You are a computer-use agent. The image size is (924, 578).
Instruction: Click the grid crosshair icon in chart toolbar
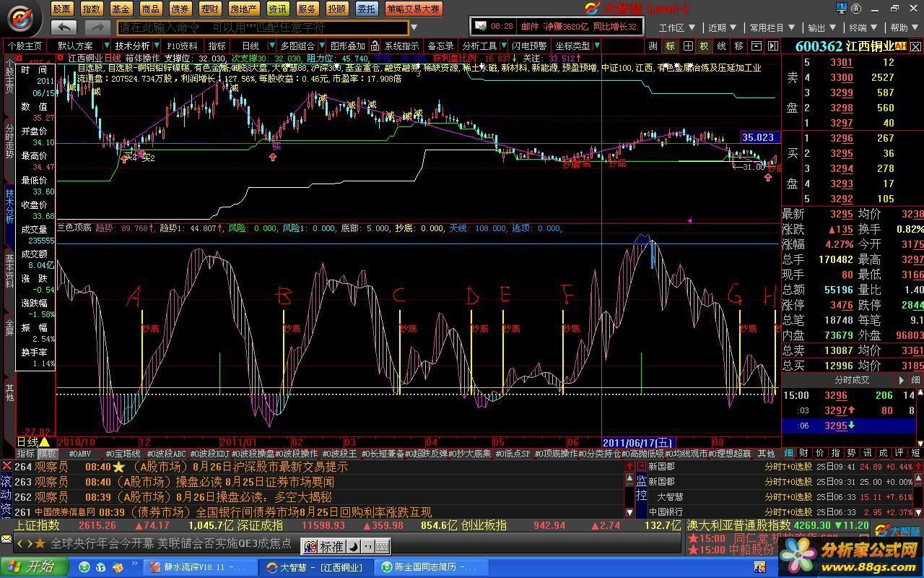click(x=688, y=46)
